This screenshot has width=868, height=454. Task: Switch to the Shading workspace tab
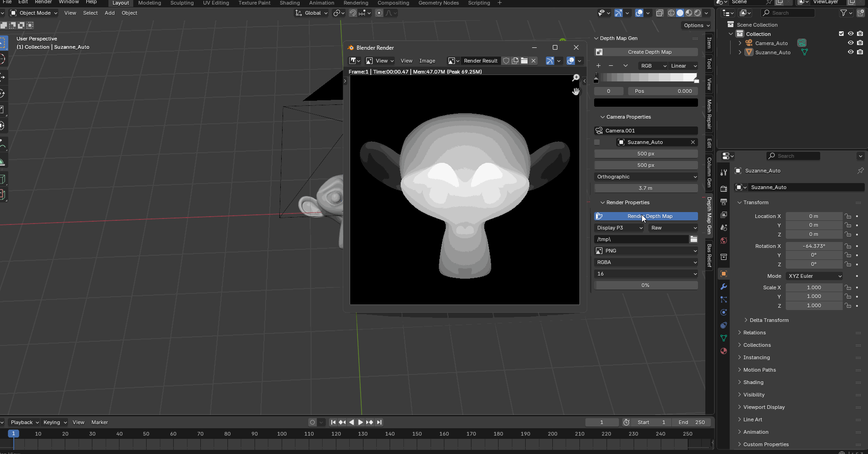[x=290, y=3]
